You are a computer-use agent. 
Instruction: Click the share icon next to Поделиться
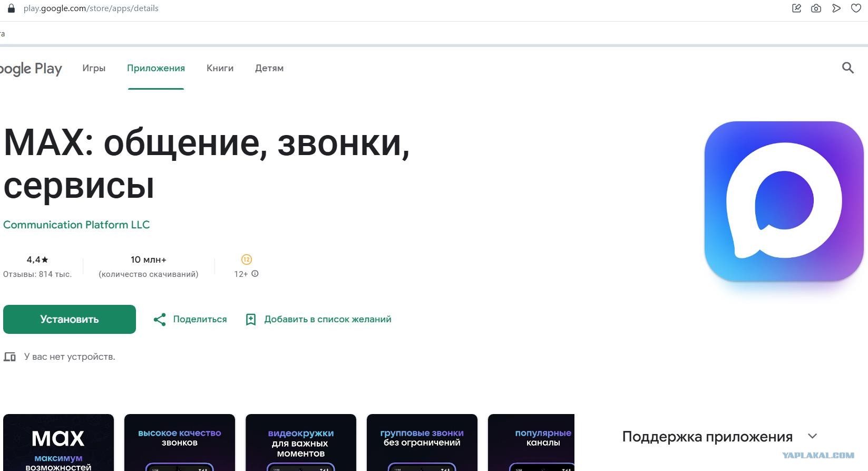pos(160,320)
